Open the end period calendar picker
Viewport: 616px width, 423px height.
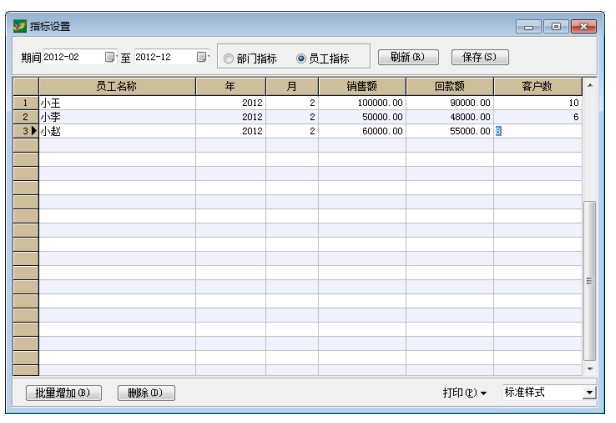[202, 57]
